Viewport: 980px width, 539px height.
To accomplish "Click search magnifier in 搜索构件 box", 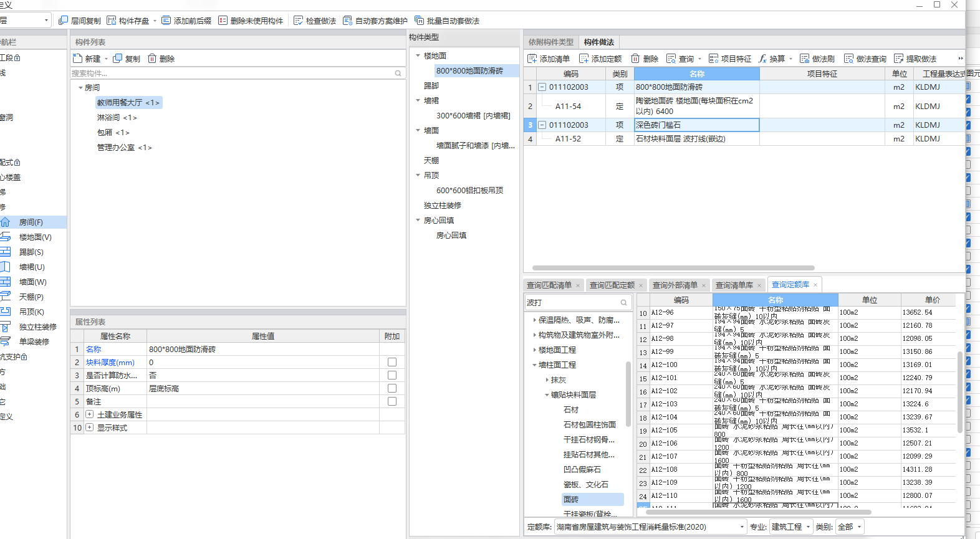I will (x=398, y=74).
